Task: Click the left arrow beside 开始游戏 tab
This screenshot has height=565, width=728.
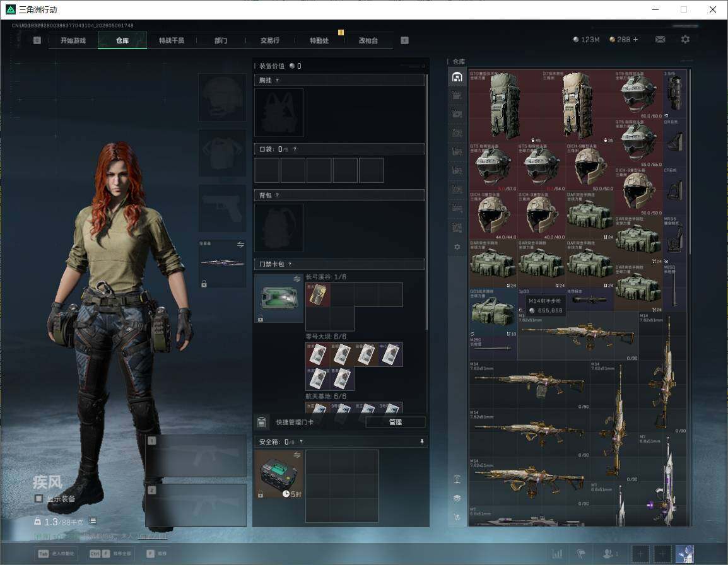Action: pyautogui.click(x=37, y=40)
